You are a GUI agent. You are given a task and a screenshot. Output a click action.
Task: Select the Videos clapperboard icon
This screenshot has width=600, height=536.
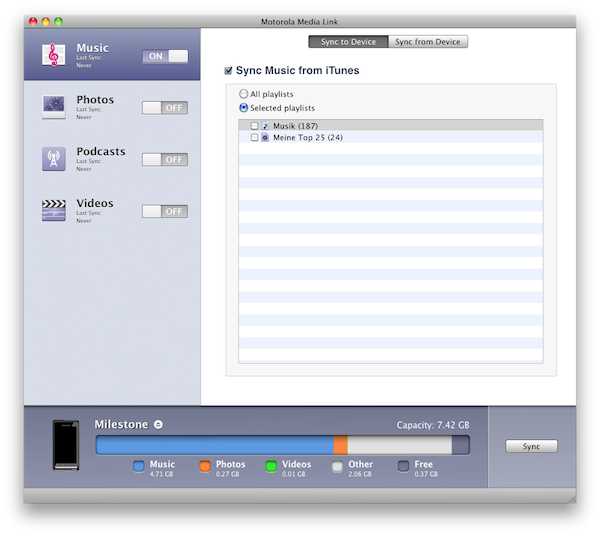(x=54, y=210)
